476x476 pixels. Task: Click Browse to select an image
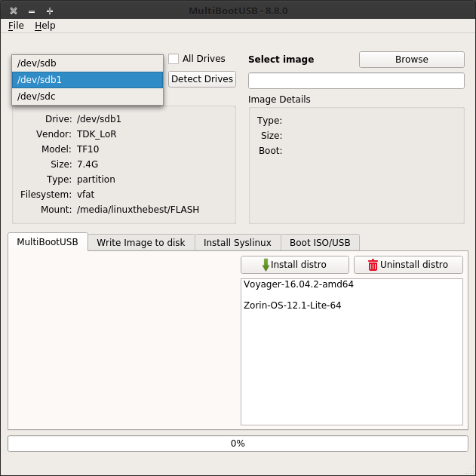click(x=412, y=60)
